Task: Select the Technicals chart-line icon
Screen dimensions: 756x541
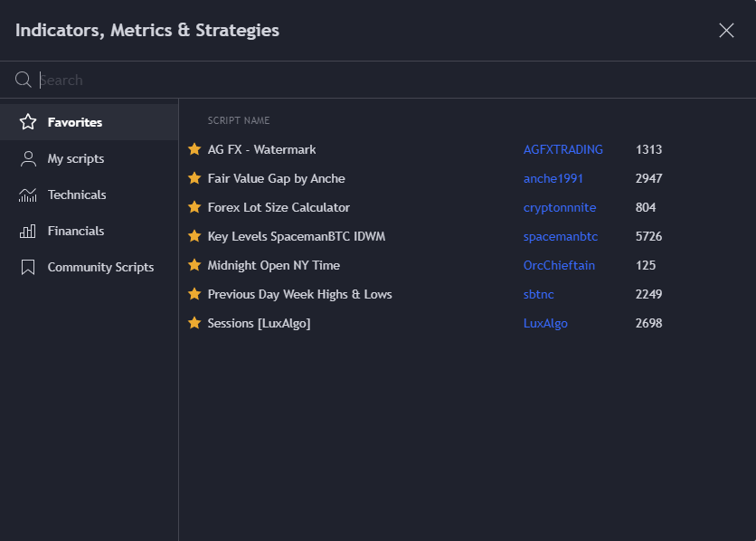Action: pyautogui.click(x=27, y=195)
